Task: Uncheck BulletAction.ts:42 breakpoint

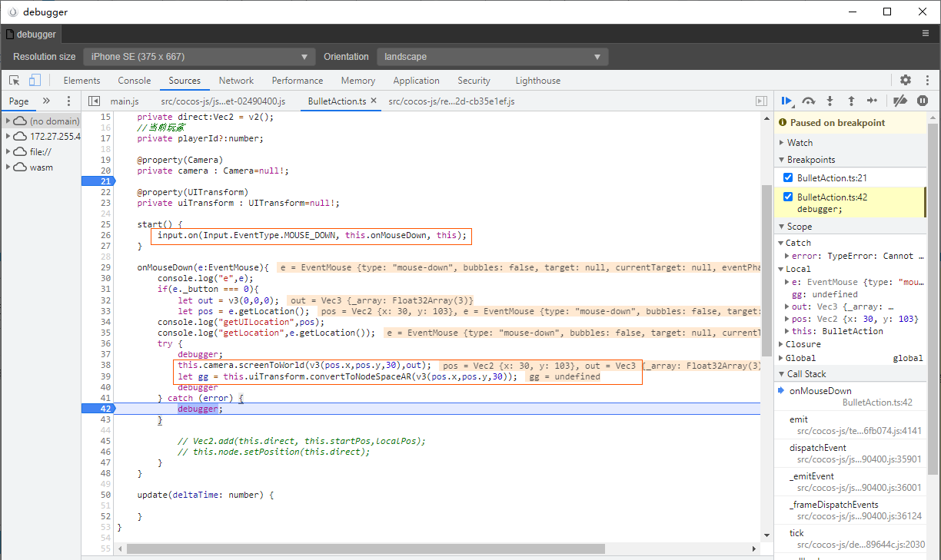Action: tap(787, 197)
